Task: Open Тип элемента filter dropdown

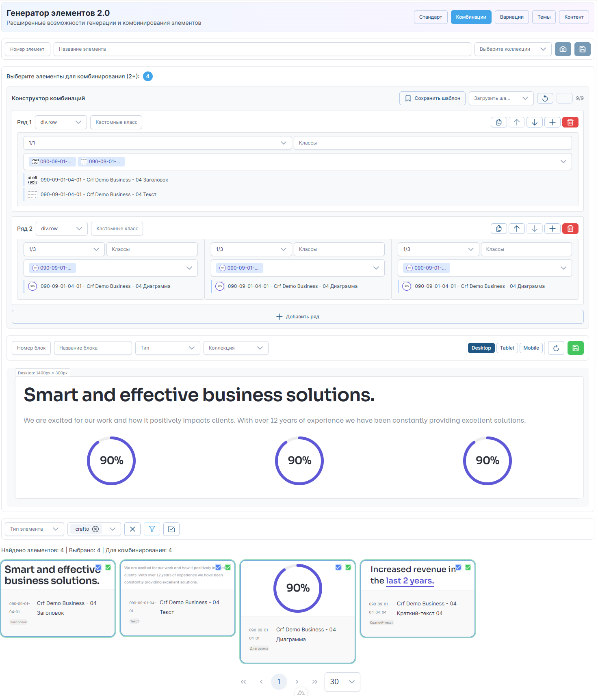Action: coord(35,529)
